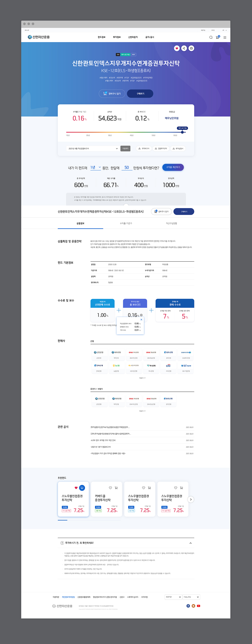Toggle heart on fourth recommended fund card
The height and width of the screenshot is (644, 252).
point(176,488)
